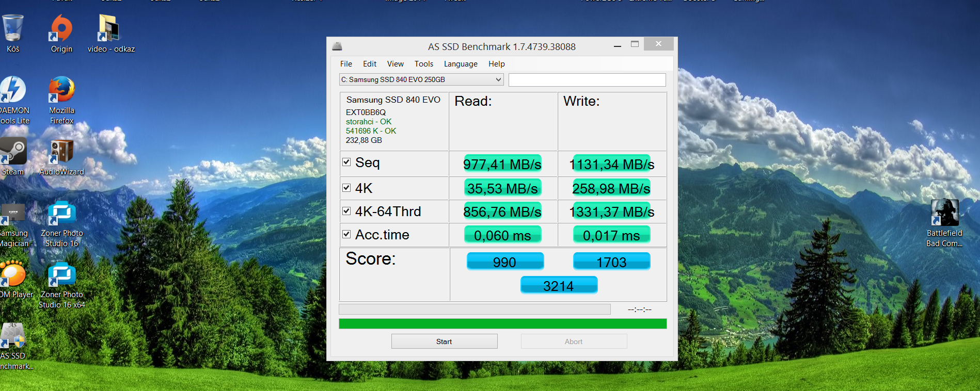Open Zoner Photo Studio 16 shortcut
Viewport: 980px width, 391px height.
pyautogui.click(x=61, y=225)
